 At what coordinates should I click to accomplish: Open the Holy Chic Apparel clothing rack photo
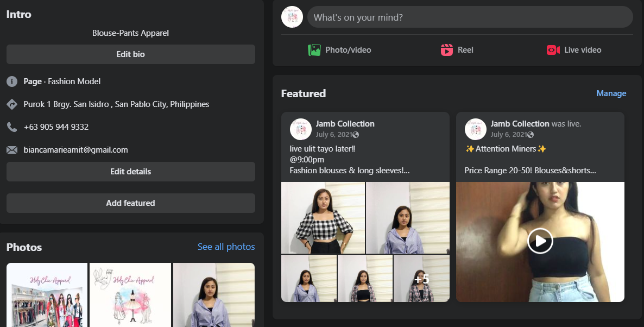(x=47, y=295)
